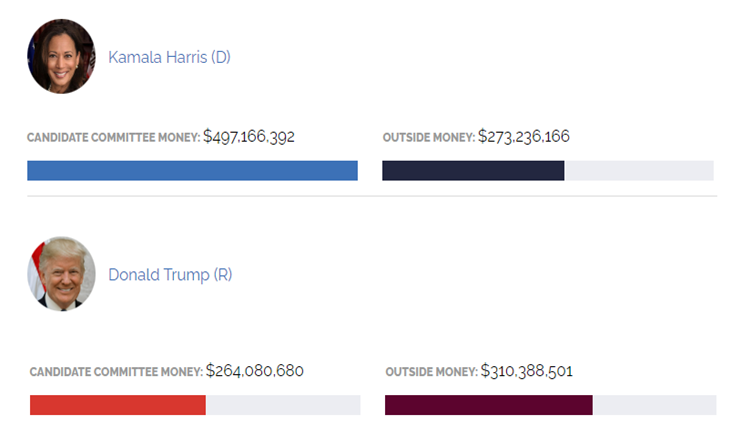Click the unfilled gray part of Trump's outside money bar
741x442 pixels.
coord(655,405)
